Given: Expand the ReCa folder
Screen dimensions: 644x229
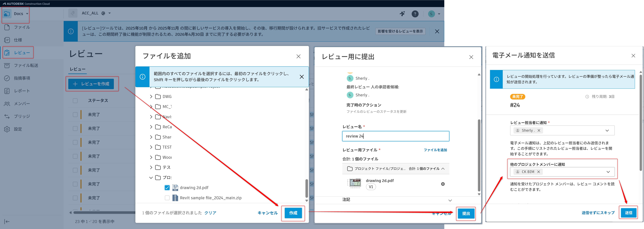Looking at the screenshot, I should tap(151, 127).
